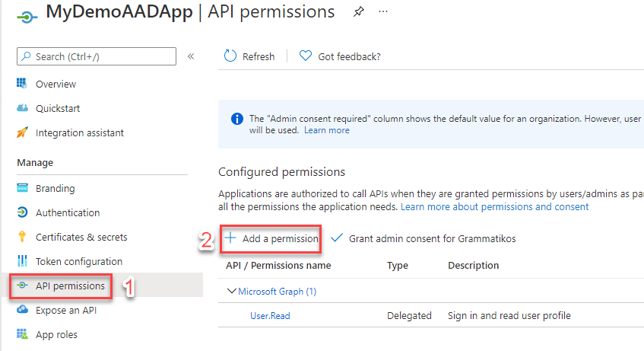This screenshot has height=351, width=644.
Task: Open Certificates & secrets
Action: tap(81, 237)
